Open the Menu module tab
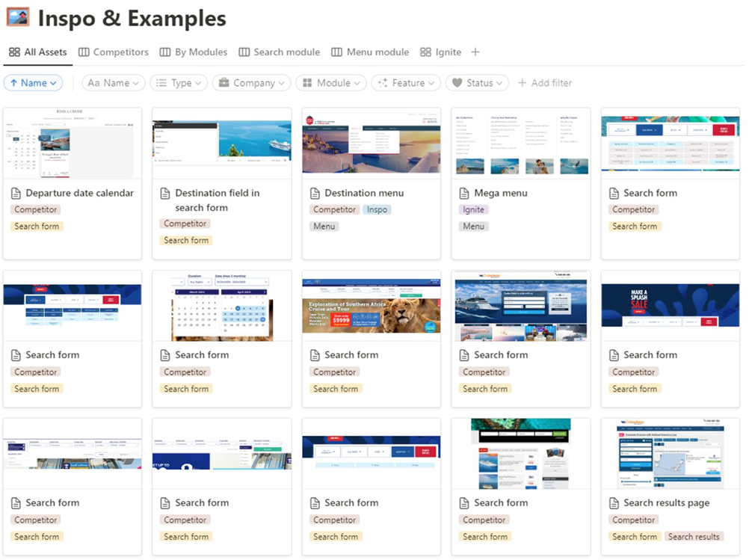 pyautogui.click(x=370, y=52)
